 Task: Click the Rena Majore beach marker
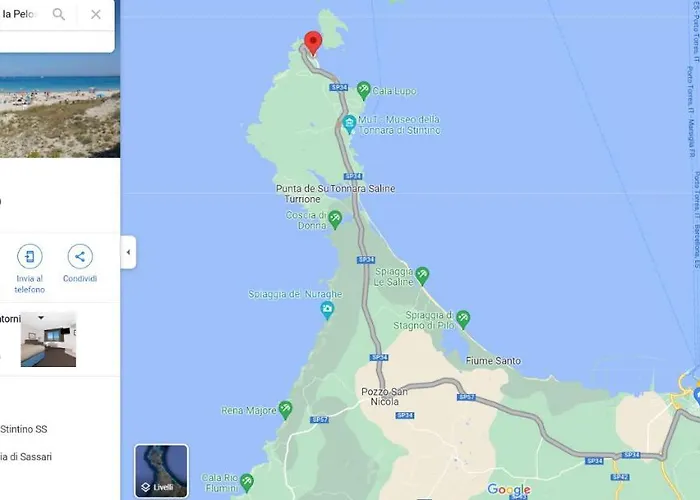[285, 410]
